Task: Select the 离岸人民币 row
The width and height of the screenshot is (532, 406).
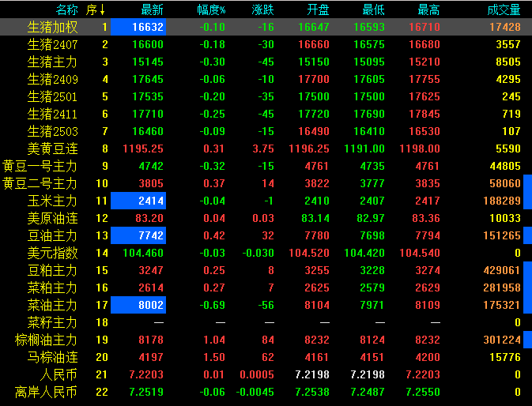Action: pos(46,392)
